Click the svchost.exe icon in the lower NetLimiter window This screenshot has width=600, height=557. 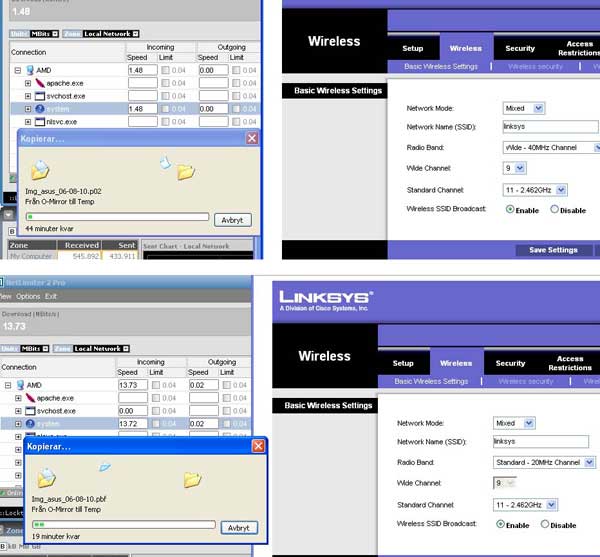30,411
